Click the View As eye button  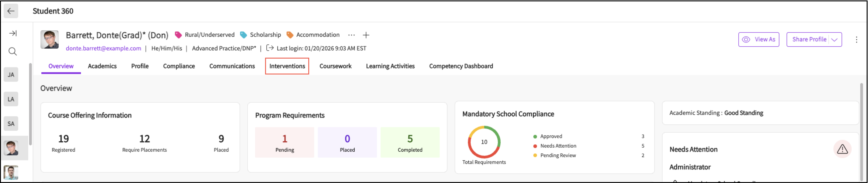(758, 40)
